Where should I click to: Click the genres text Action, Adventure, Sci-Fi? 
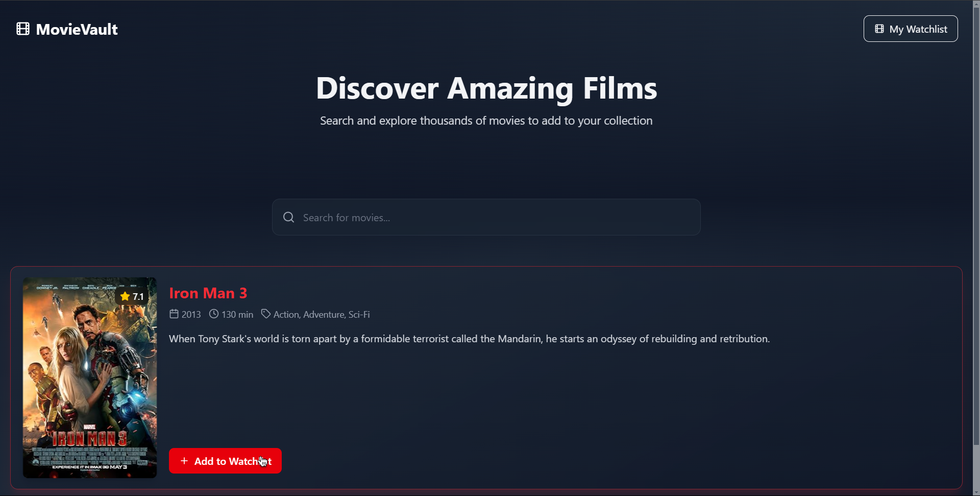[x=322, y=314]
